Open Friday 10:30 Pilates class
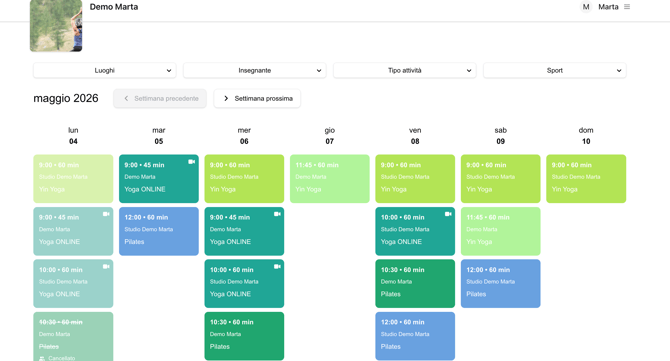Image resolution: width=670 pixels, height=361 pixels. pyautogui.click(x=415, y=284)
